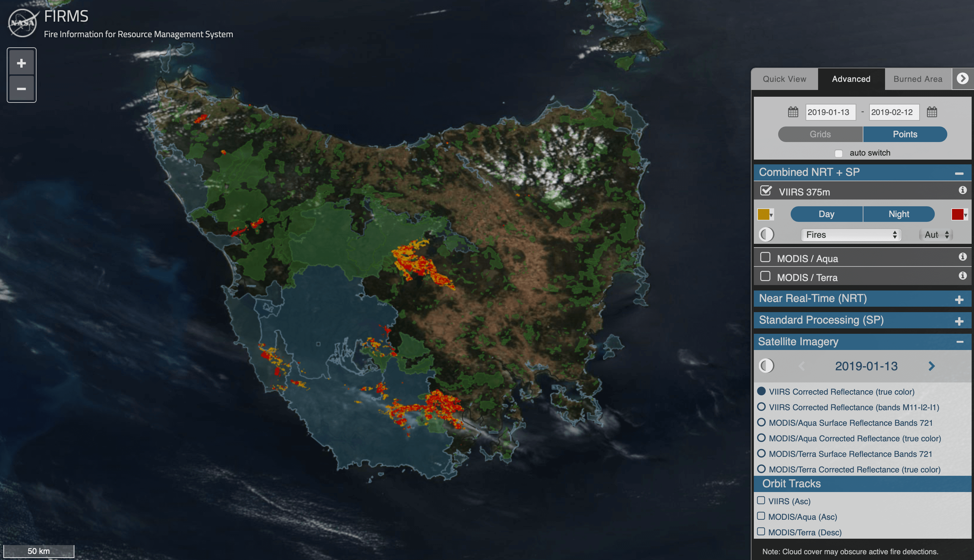The width and height of the screenshot is (974, 560).
Task: Go to previous satellite imagery date
Action: pos(802,366)
